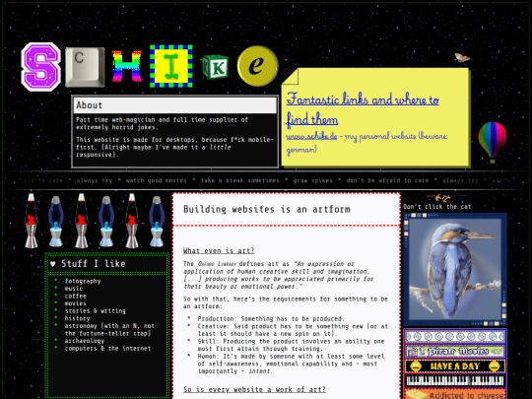Screen dimensions: 532x399
Task: Click the yellow tile letter I
Action: [x=171, y=66]
